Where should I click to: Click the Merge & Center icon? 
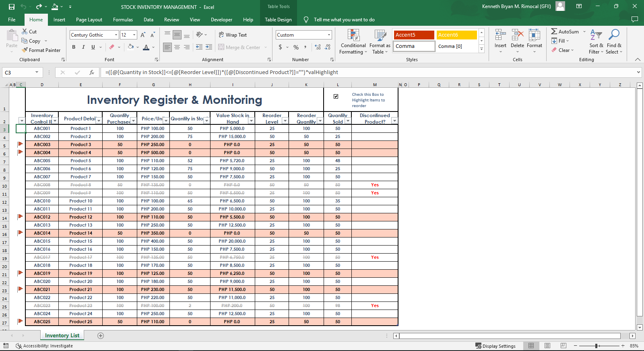[x=221, y=47]
